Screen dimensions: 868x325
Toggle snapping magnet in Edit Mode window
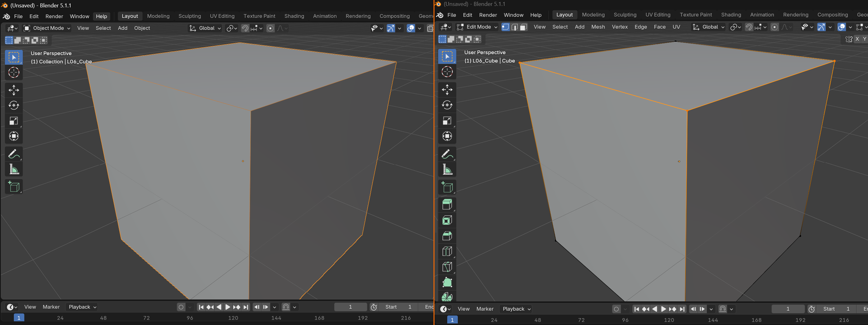click(749, 27)
